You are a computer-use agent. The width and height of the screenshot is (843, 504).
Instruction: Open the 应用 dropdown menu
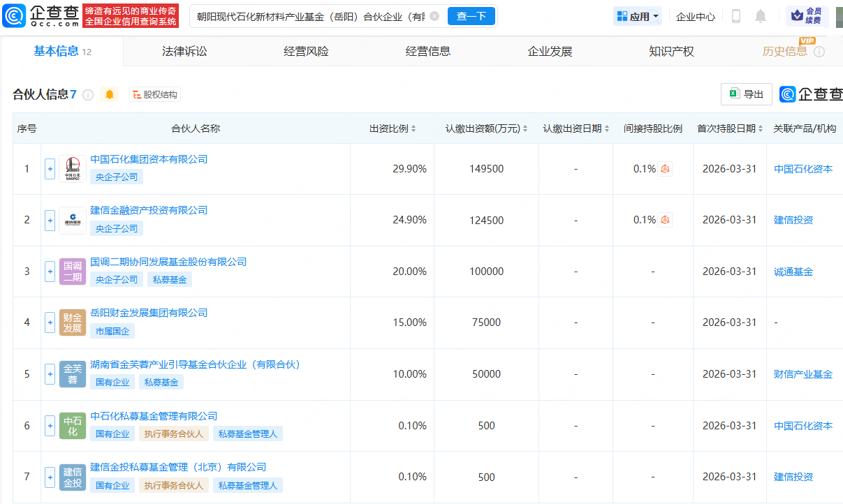tap(638, 16)
